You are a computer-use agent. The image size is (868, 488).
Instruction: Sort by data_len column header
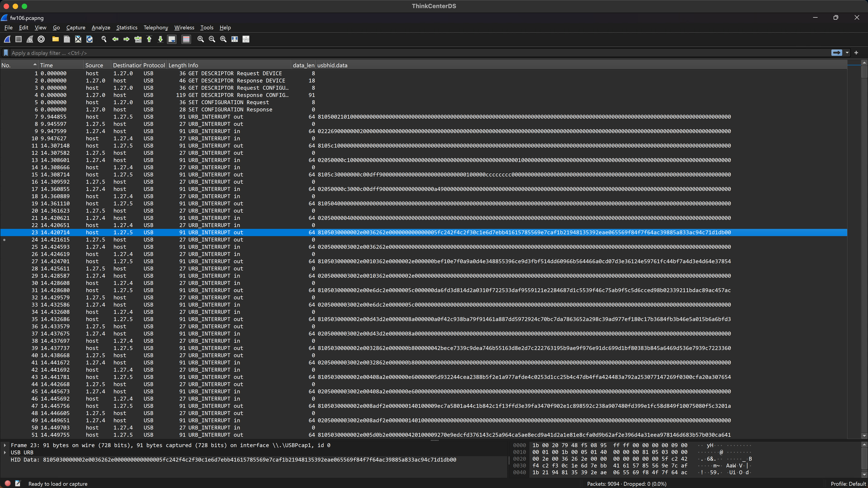click(x=303, y=65)
